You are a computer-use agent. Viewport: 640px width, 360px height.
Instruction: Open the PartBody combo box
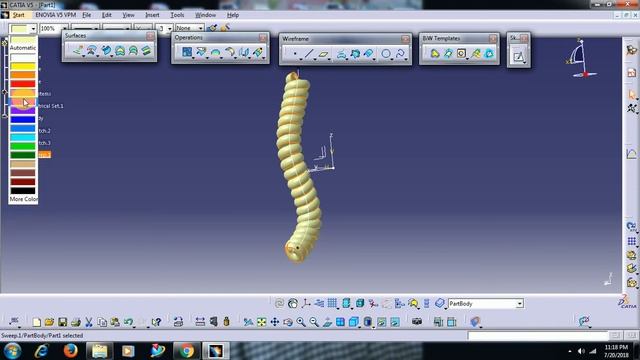tap(486, 304)
